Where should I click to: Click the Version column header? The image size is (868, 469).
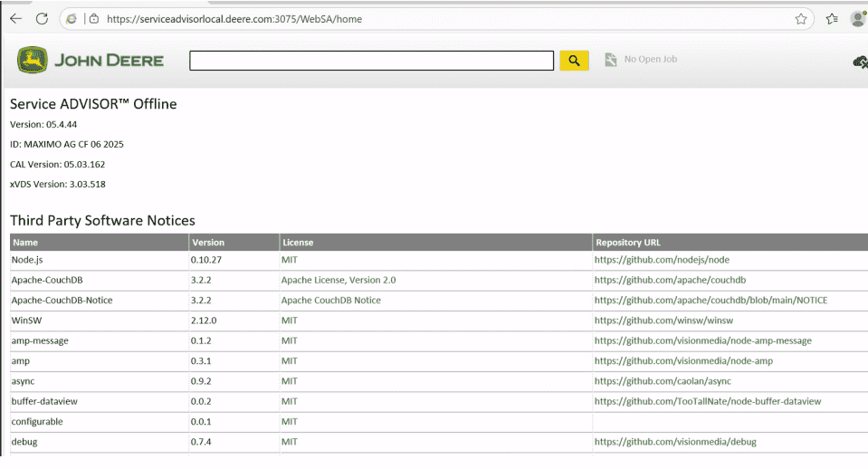[x=208, y=243]
